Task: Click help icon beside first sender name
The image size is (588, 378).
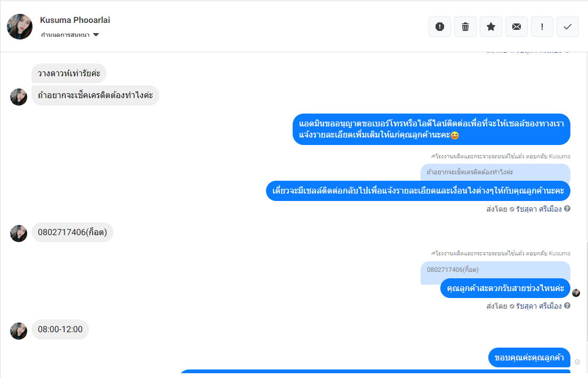Action: [x=567, y=208]
